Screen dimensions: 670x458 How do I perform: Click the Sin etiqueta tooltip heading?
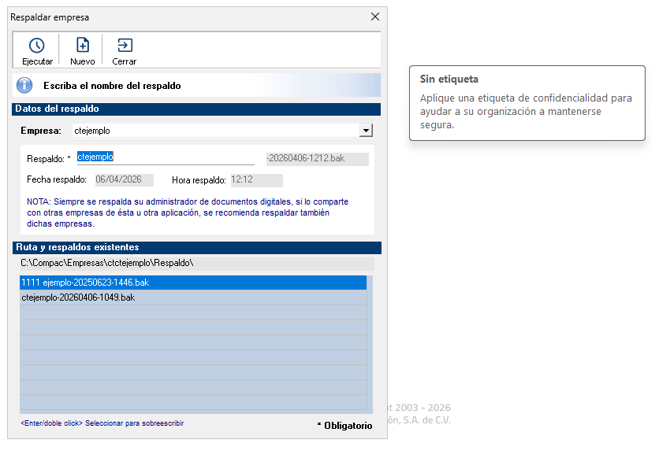449,79
